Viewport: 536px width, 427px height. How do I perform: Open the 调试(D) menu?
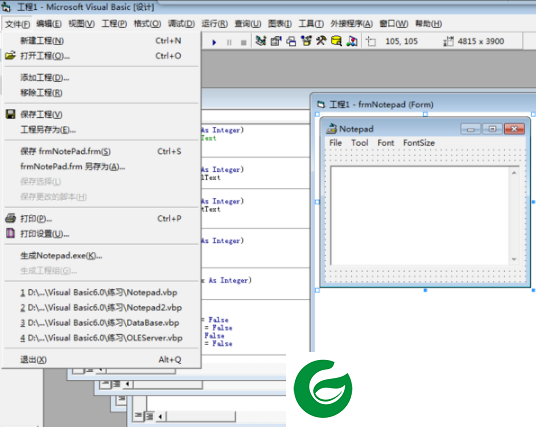(x=181, y=24)
